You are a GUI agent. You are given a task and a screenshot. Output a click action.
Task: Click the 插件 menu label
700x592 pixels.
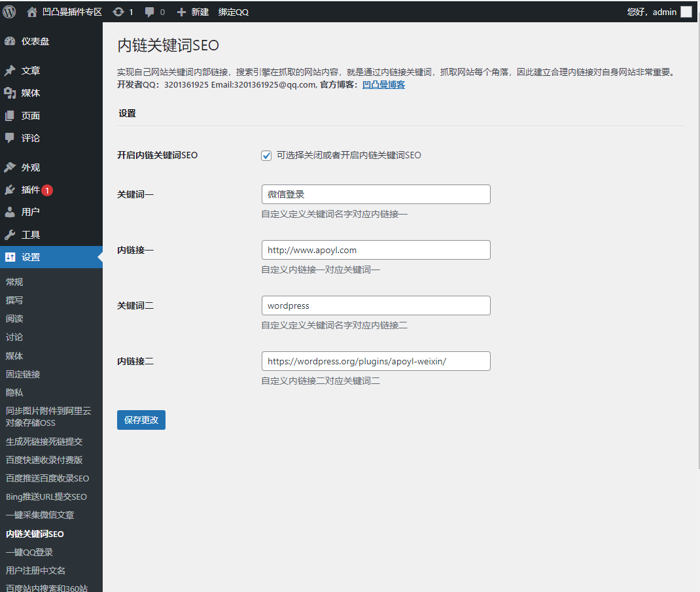coord(31,190)
